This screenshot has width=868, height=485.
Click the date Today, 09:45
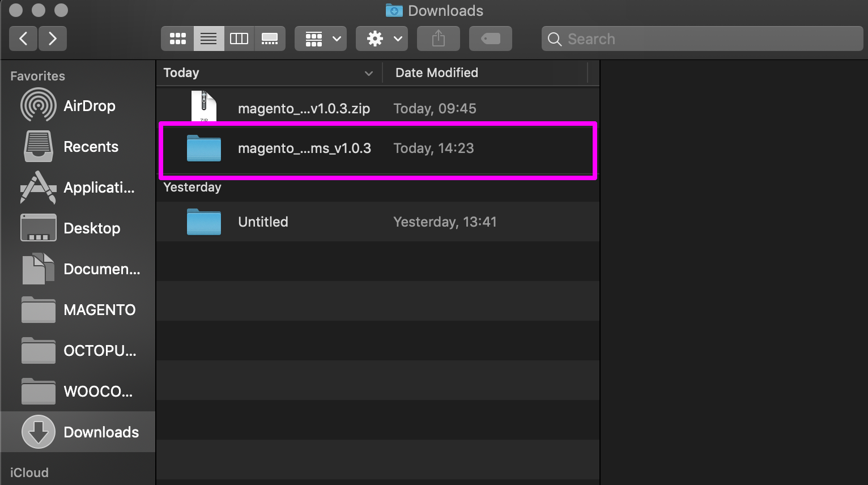435,108
